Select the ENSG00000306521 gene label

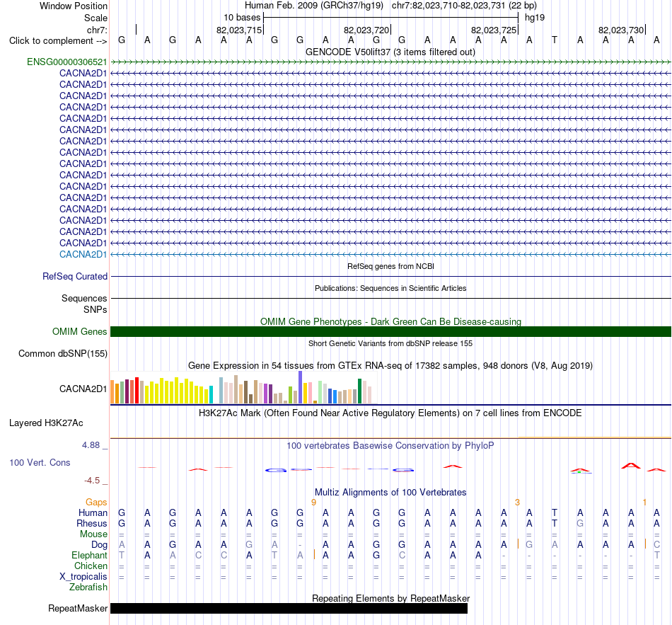click(x=67, y=62)
